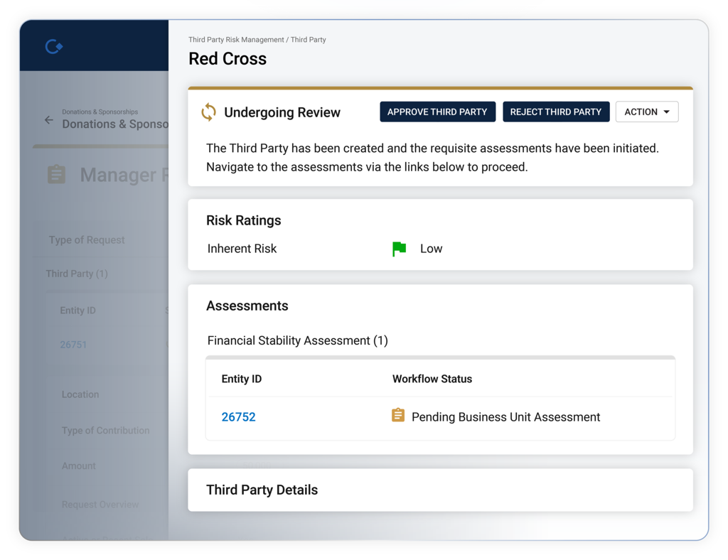Click the Entity ID header in background panel
728x560 pixels.
[x=77, y=311]
